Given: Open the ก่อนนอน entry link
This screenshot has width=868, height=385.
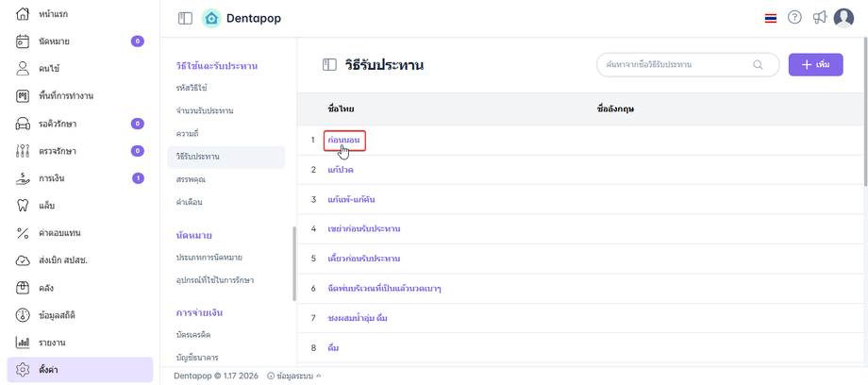Looking at the screenshot, I should [341, 140].
